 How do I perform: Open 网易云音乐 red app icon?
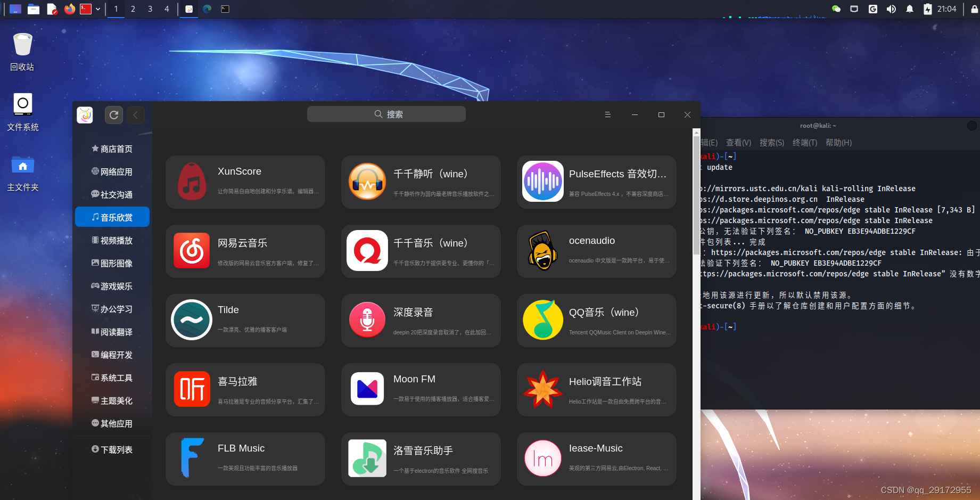pos(192,251)
